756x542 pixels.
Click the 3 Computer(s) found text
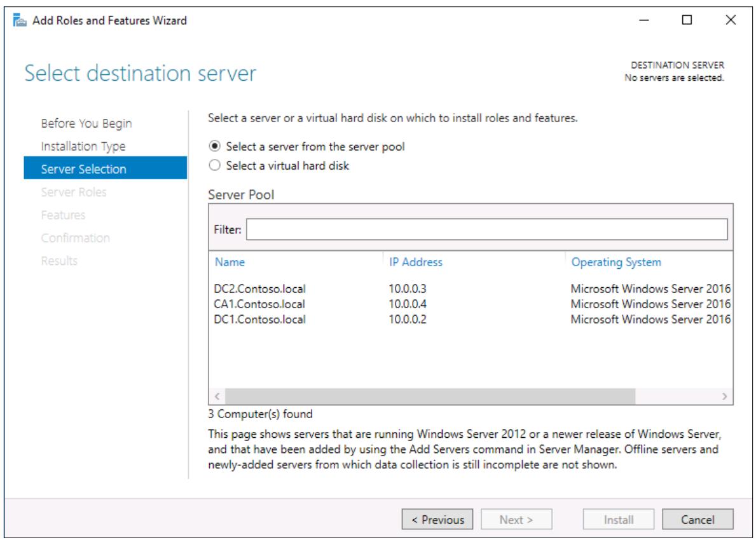click(260, 414)
